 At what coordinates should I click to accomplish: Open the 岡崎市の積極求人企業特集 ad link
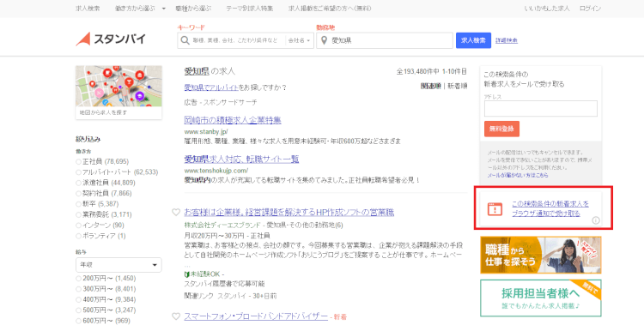[233, 120]
